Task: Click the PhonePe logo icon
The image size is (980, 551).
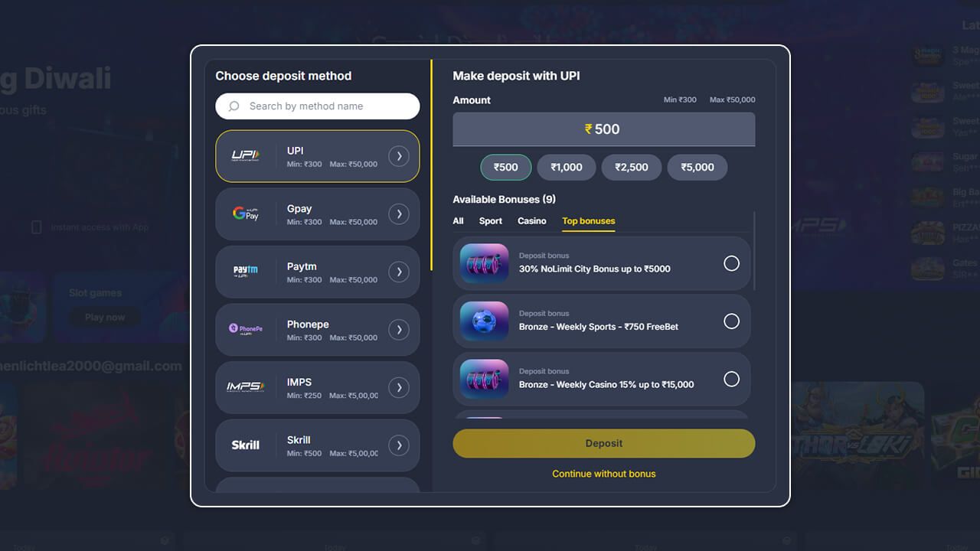Action: click(246, 329)
